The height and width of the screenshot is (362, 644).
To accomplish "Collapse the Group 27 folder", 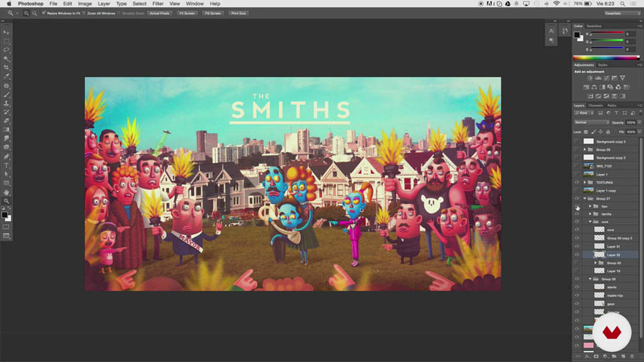I will click(585, 198).
